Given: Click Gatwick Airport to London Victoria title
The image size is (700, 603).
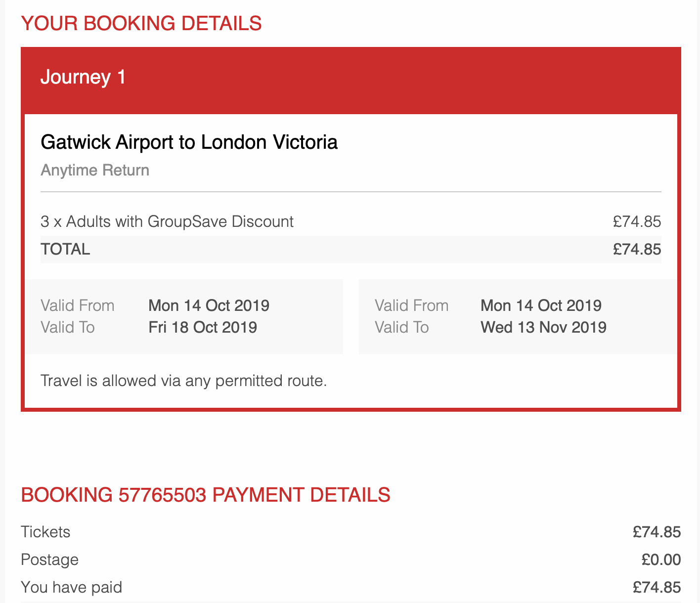Looking at the screenshot, I should tap(189, 142).
